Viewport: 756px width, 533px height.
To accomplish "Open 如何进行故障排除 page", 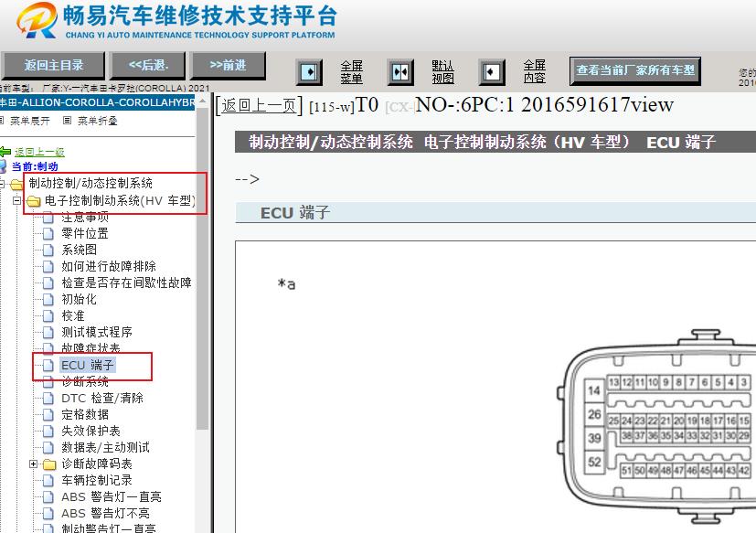I will tap(109, 266).
